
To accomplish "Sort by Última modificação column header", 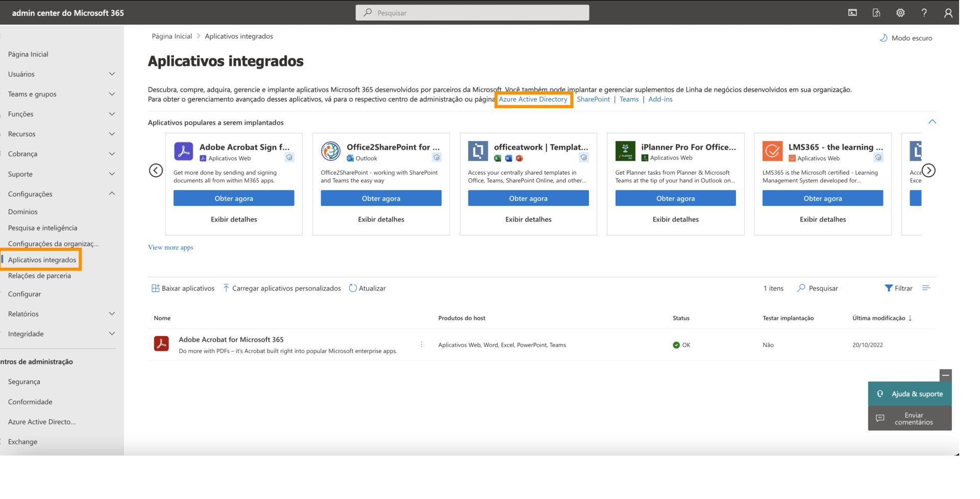I will point(882,318).
